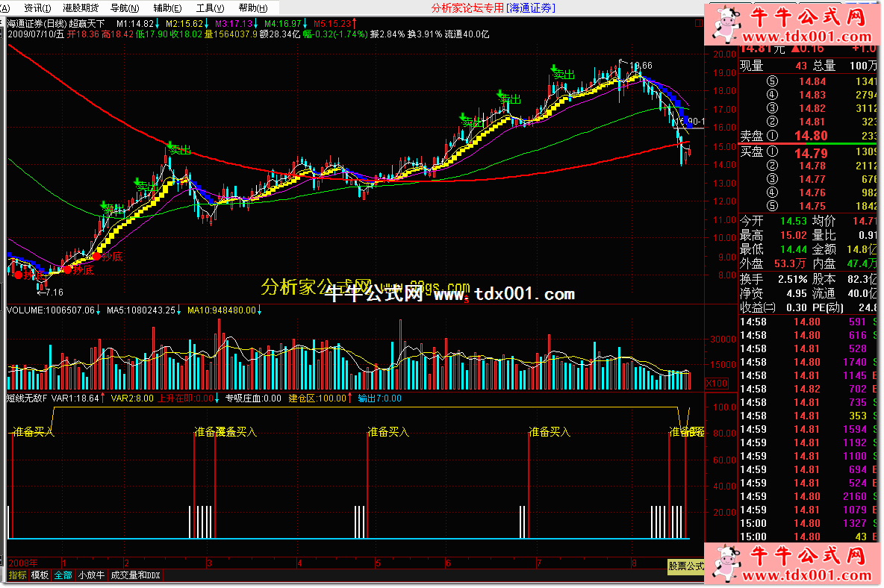Open the 资讯(I) menu
Image resolution: width=884 pixels, height=588 pixels.
(37, 8)
